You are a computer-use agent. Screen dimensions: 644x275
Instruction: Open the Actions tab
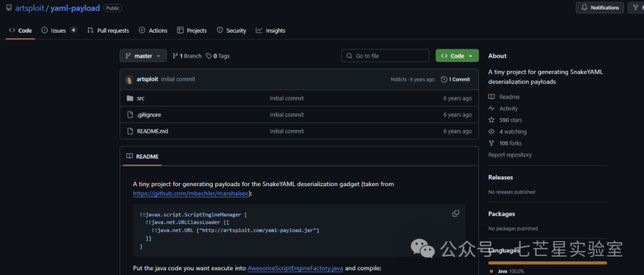click(153, 30)
